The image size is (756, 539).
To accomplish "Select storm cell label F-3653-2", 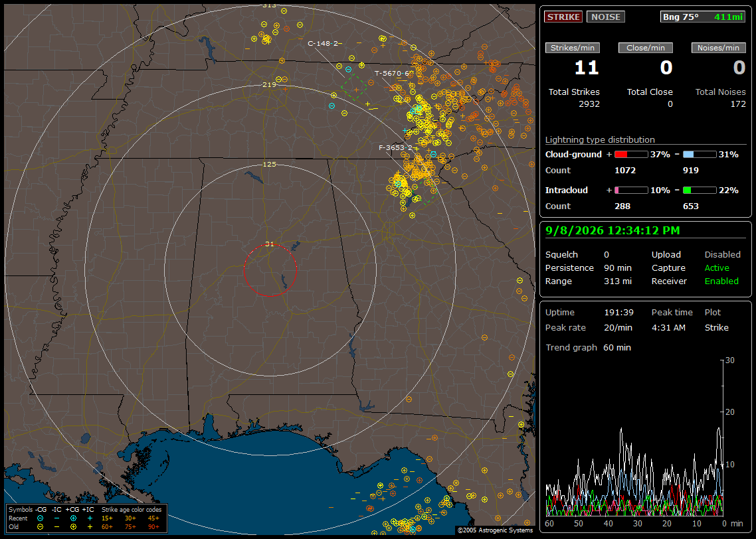I will point(395,147).
